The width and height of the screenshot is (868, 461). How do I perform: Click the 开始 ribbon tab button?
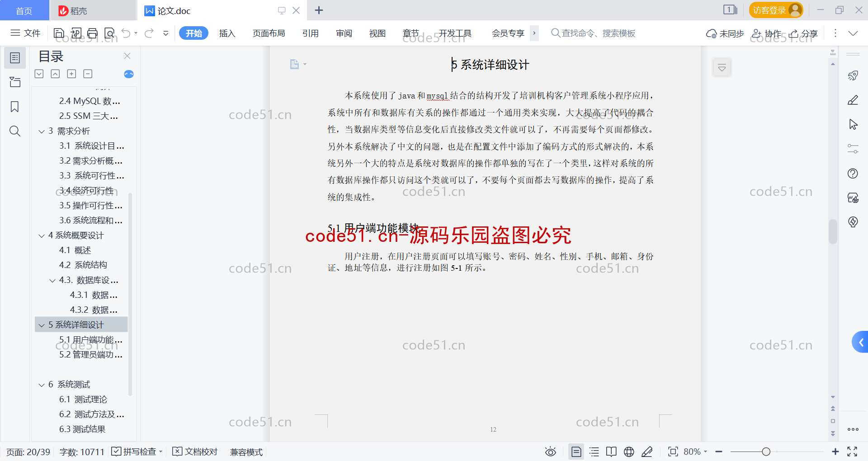click(x=193, y=33)
